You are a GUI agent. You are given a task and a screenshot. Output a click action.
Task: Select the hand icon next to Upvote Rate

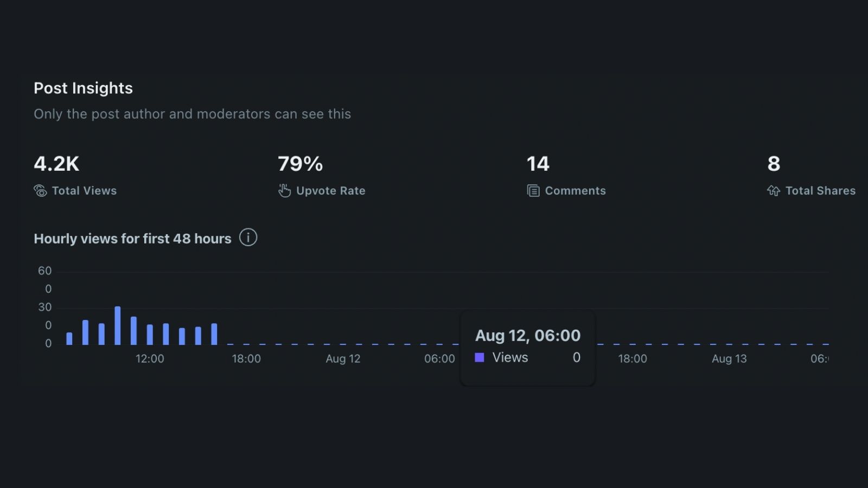point(284,190)
